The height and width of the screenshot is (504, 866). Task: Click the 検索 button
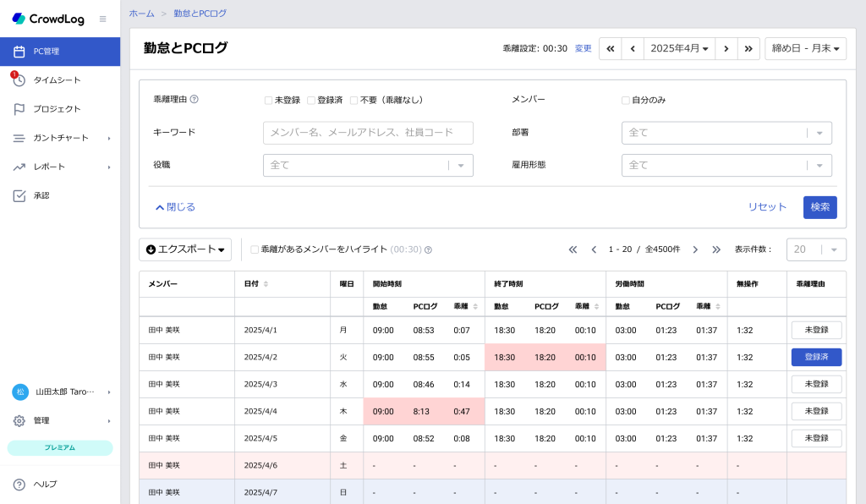tap(819, 207)
